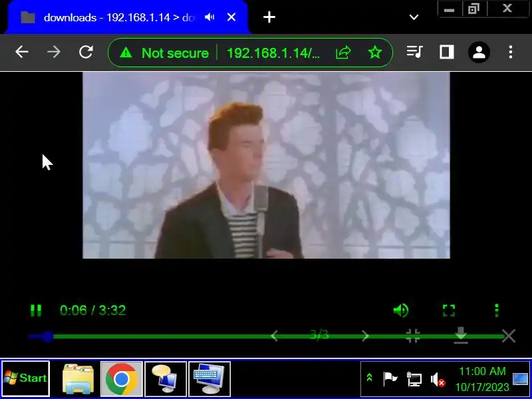Show hidden system tray icons
The width and height of the screenshot is (532, 399).
pyautogui.click(x=369, y=377)
